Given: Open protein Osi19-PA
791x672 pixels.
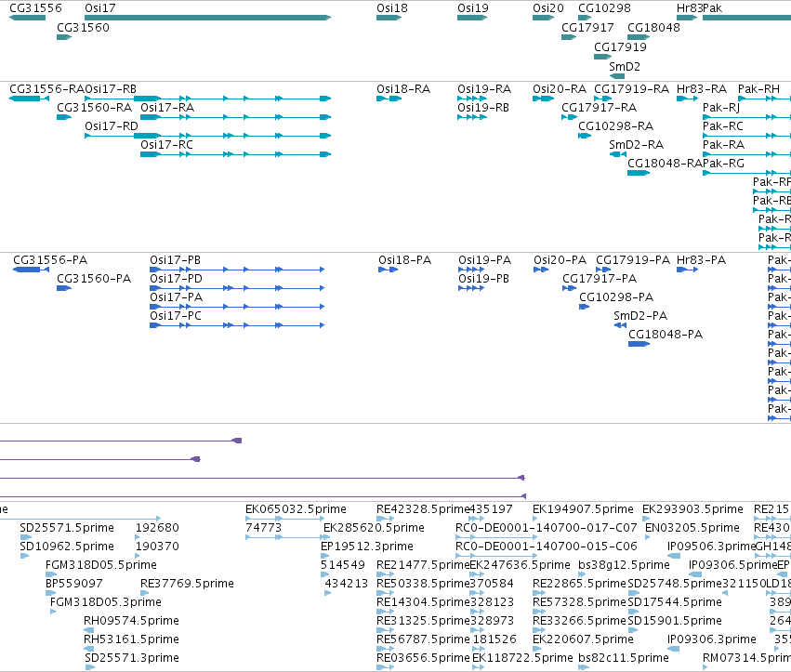Looking at the screenshot, I should point(485,260).
